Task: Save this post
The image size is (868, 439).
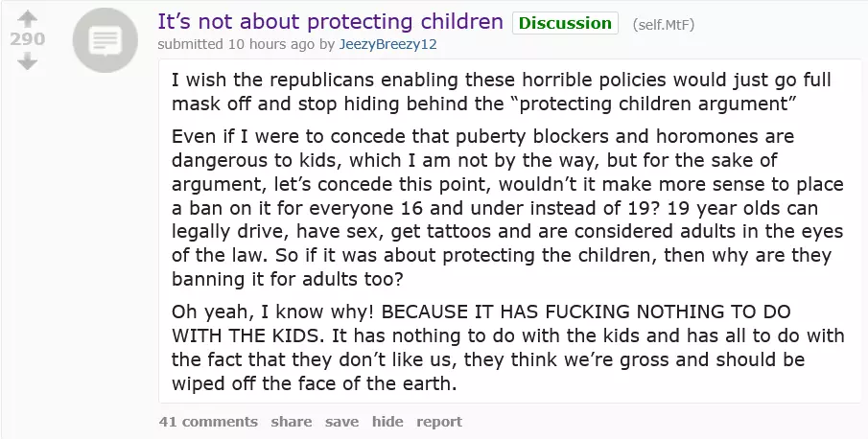Action: [x=341, y=422]
